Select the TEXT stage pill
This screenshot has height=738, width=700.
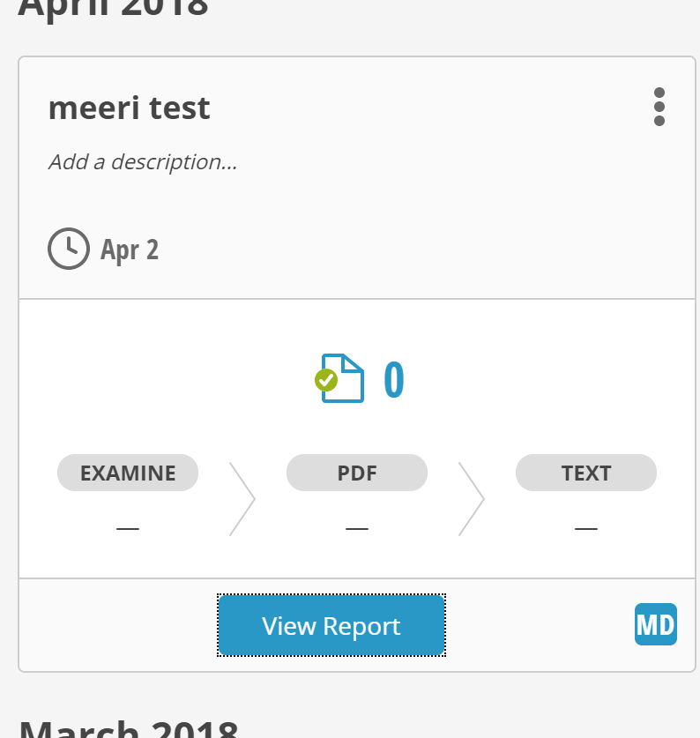click(x=586, y=473)
